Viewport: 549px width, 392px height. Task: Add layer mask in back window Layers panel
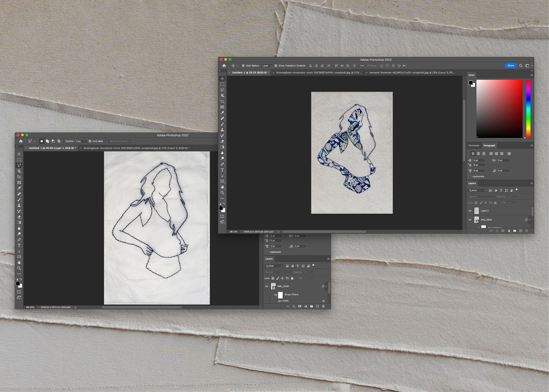click(x=300, y=306)
